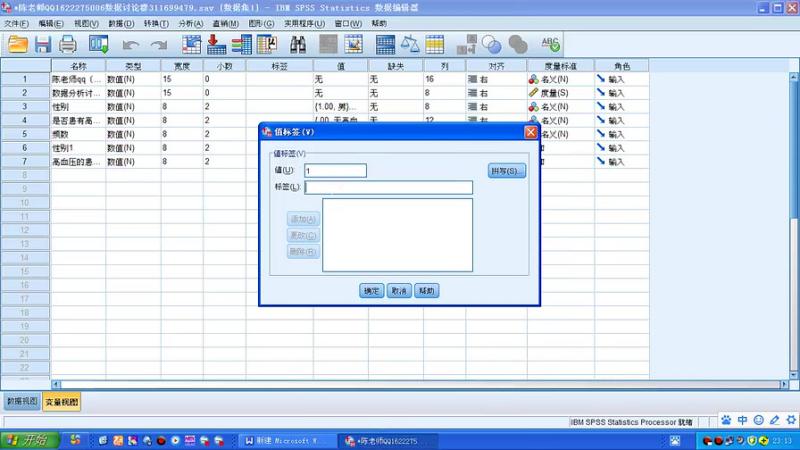
Task: Select cases yellow grid icon
Action: pos(435,45)
